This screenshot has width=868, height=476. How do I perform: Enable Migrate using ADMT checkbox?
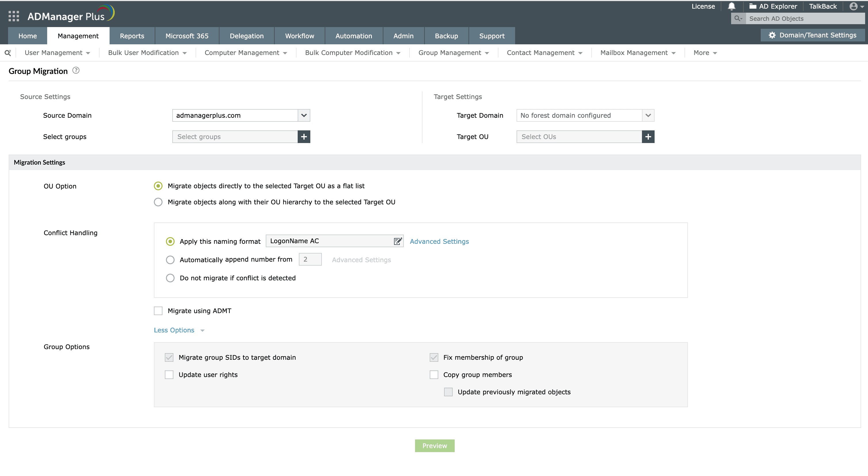tap(158, 311)
